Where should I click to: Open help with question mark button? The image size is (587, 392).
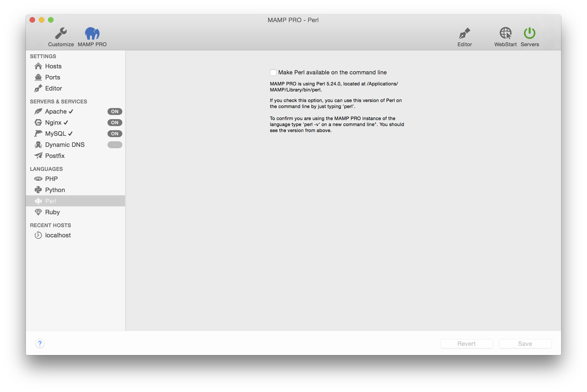40,344
